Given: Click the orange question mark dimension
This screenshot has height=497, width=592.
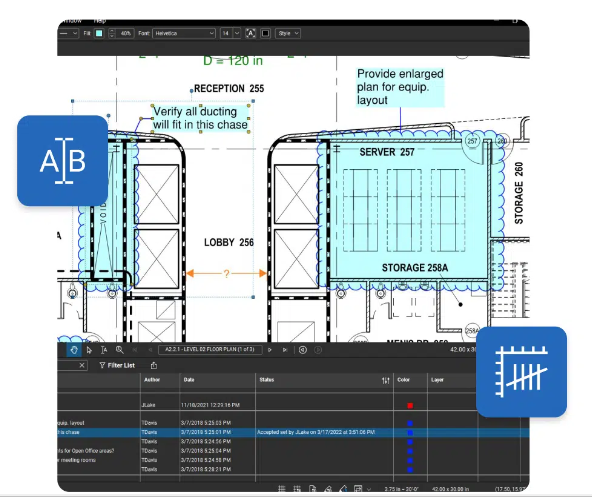Looking at the screenshot, I should tap(226, 274).
